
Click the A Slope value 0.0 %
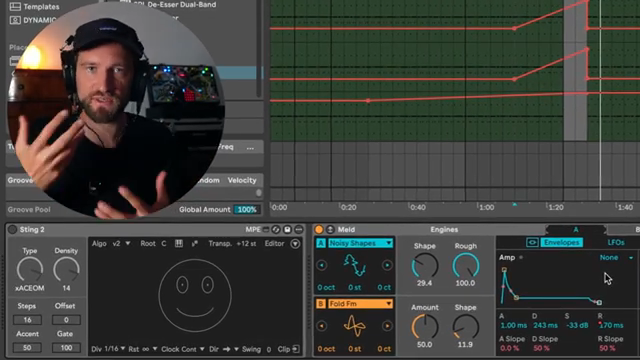point(509,348)
